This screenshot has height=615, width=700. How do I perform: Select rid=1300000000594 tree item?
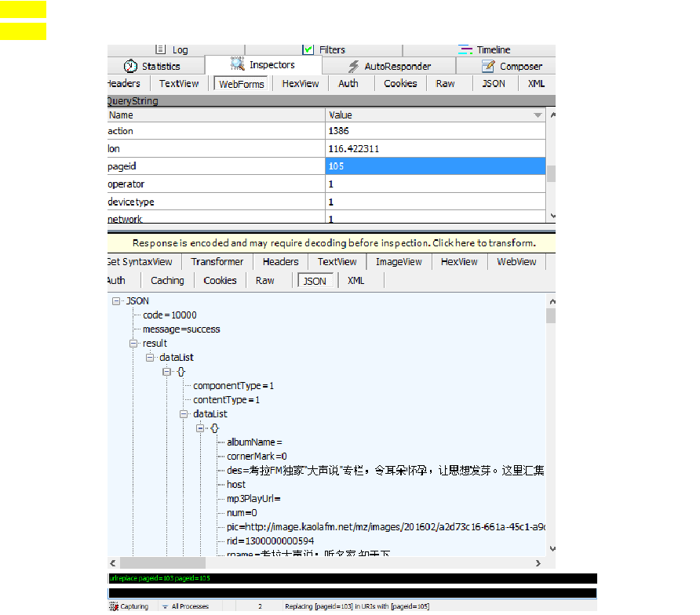pyautogui.click(x=270, y=541)
